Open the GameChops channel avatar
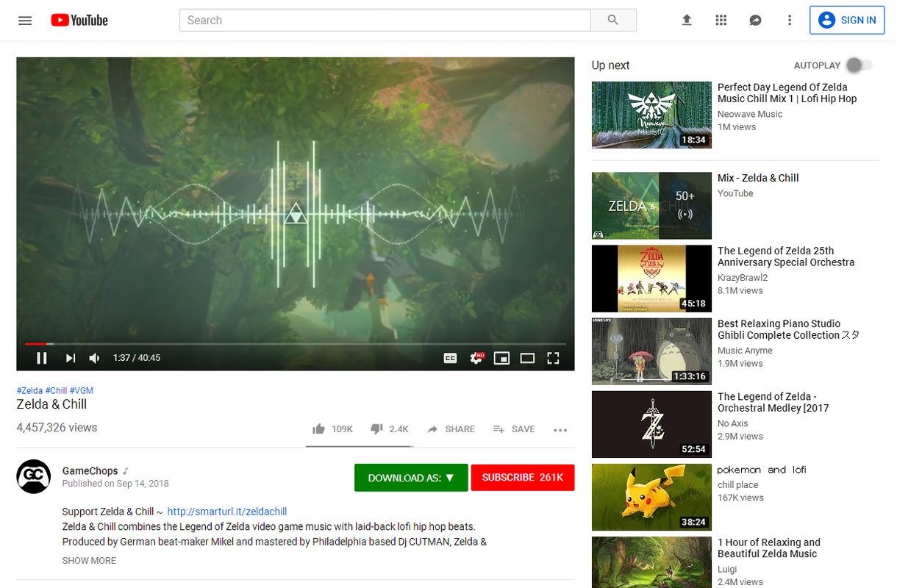This screenshot has height=588, width=897. pyautogui.click(x=34, y=476)
